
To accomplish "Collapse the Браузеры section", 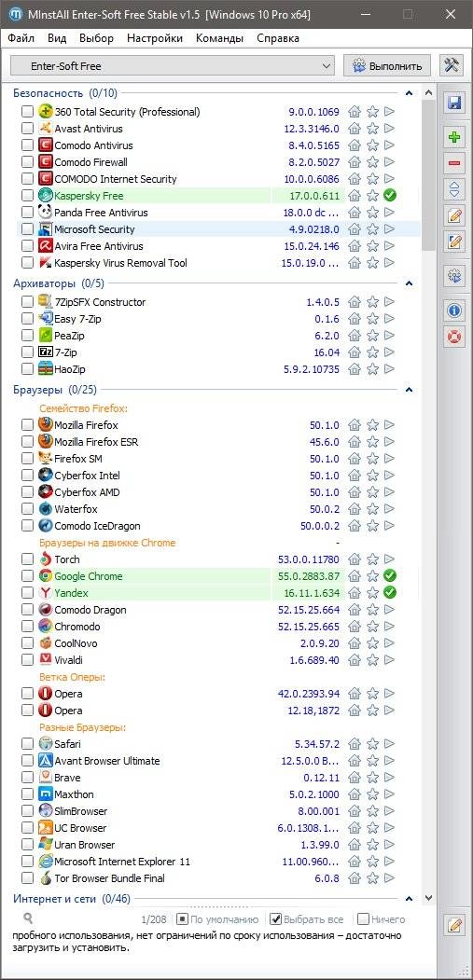I will point(410,390).
